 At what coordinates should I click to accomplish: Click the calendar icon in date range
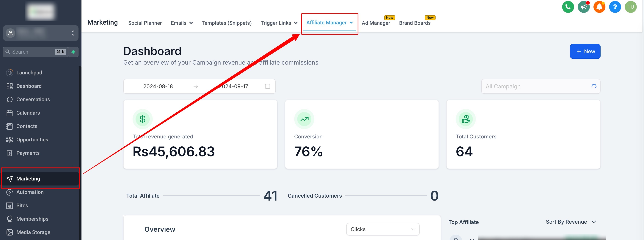pos(267,86)
